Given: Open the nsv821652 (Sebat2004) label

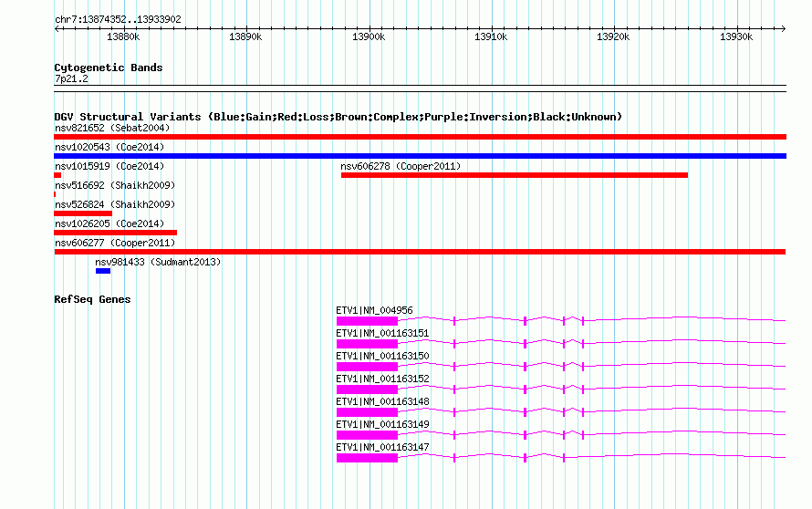Looking at the screenshot, I should coord(112,128).
